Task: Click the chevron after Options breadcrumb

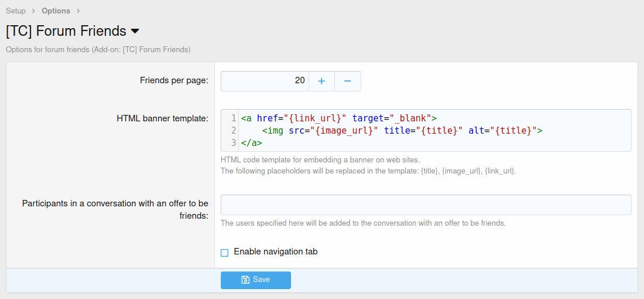Action: tap(78, 11)
